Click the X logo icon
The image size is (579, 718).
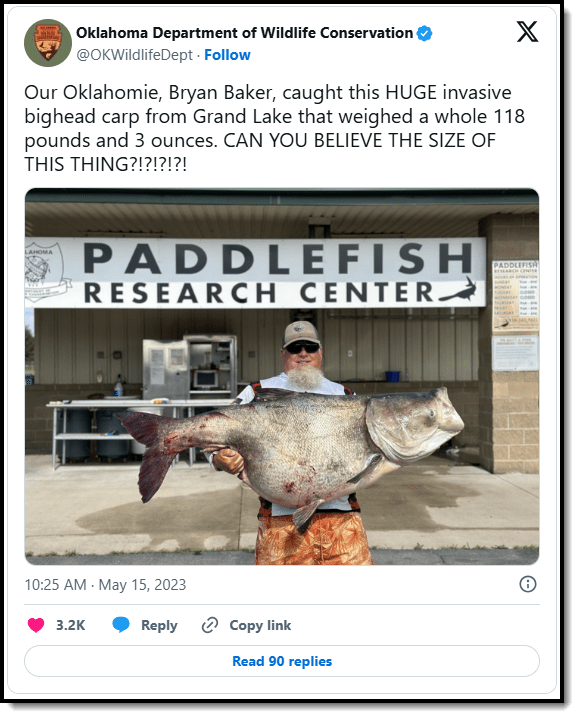(x=527, y=32)
